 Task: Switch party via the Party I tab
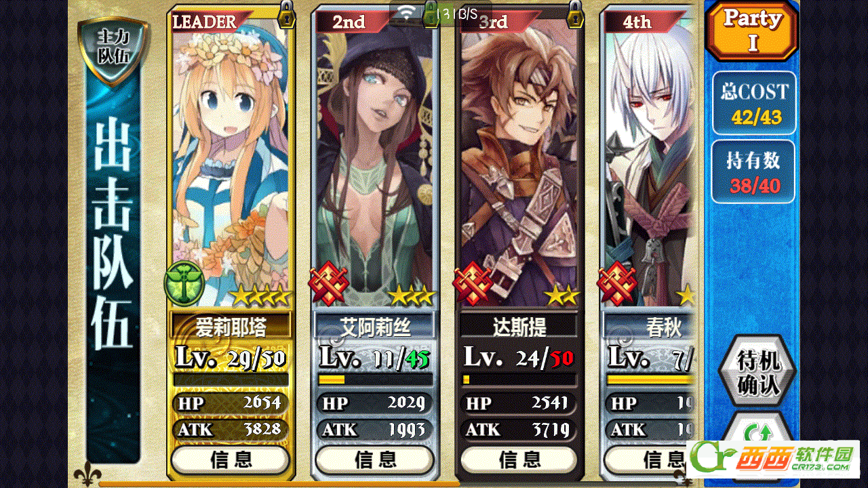coord(753,31)
